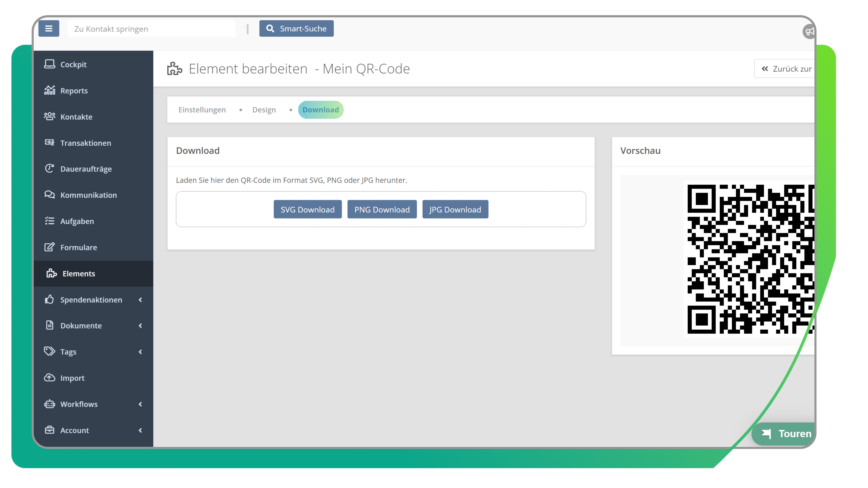Click the Zu Kontakt springen field
The image size is (868, 488).
click(152, 29)
